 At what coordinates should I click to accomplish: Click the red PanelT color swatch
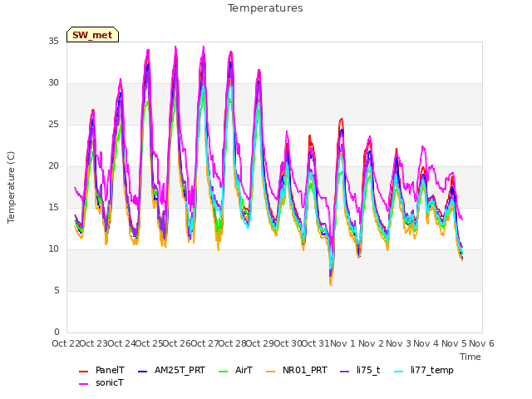83,372
